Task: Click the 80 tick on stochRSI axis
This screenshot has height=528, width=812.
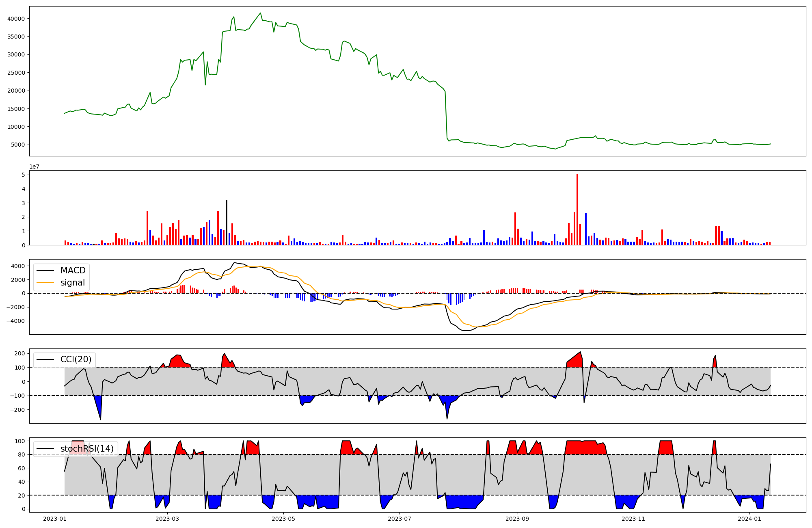Action: (21, 454)
